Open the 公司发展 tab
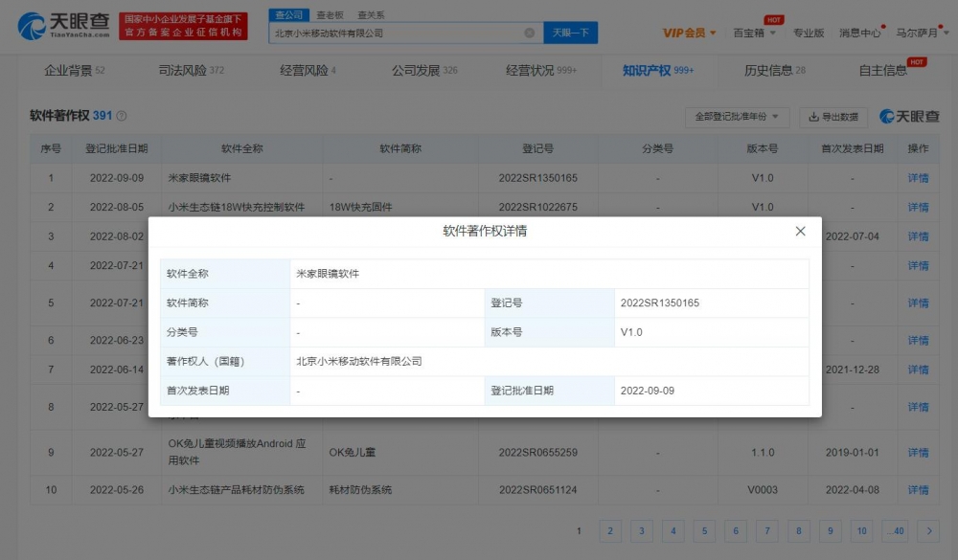 pyautogui.click(x=424, y=71)
